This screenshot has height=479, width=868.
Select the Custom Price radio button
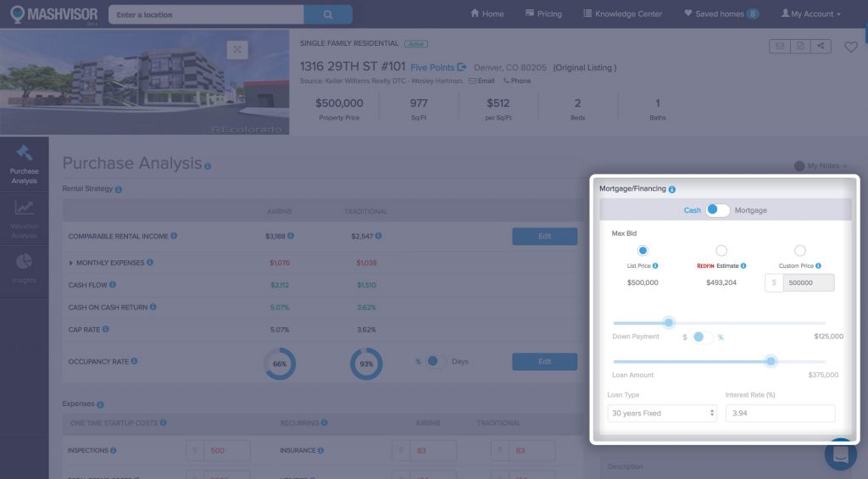(799, 250)
